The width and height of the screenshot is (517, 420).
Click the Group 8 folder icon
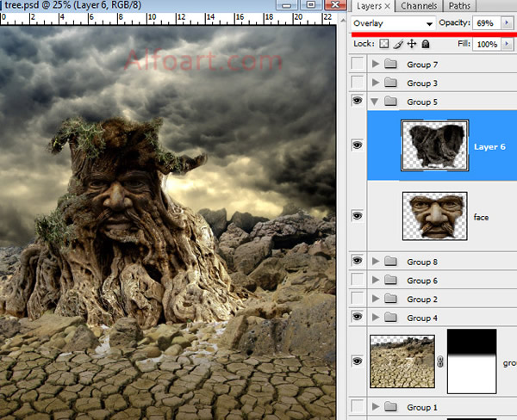tap(389, 261)
